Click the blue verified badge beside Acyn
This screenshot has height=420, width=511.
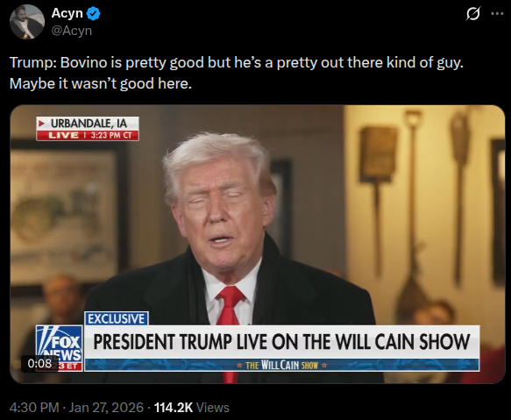pos(94,14)
